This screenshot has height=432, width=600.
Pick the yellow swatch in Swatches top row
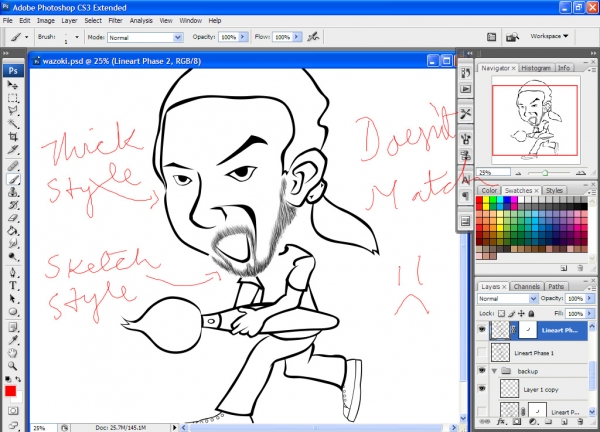pyautogui.click(x=486, y=199)
